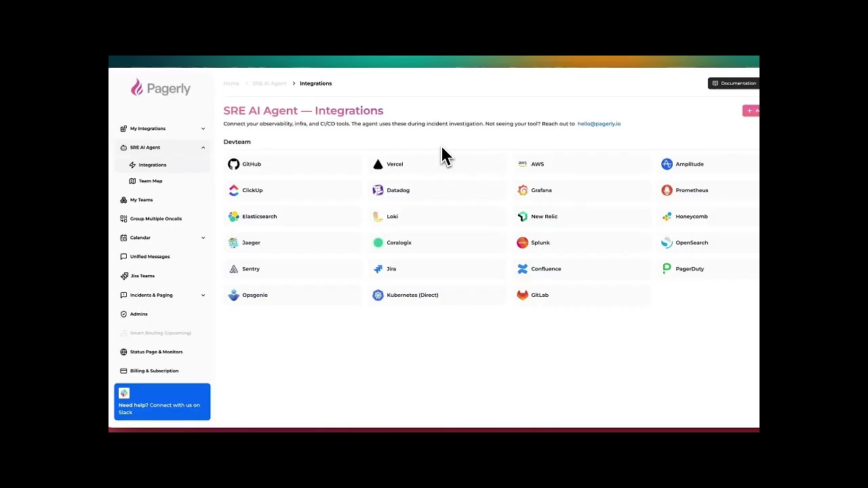Image resolution: width=868 pixels, height=488 pixels.
Task: Click the Jira logo icon
Action: pos(378,269)
